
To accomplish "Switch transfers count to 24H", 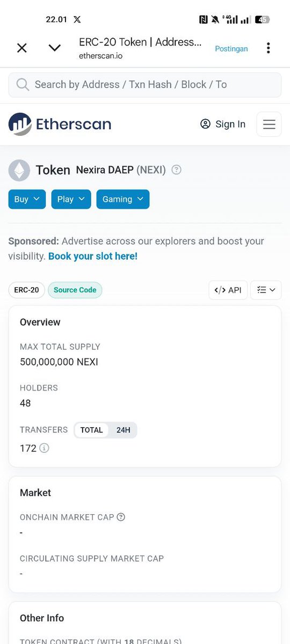I will click(123, 430).
